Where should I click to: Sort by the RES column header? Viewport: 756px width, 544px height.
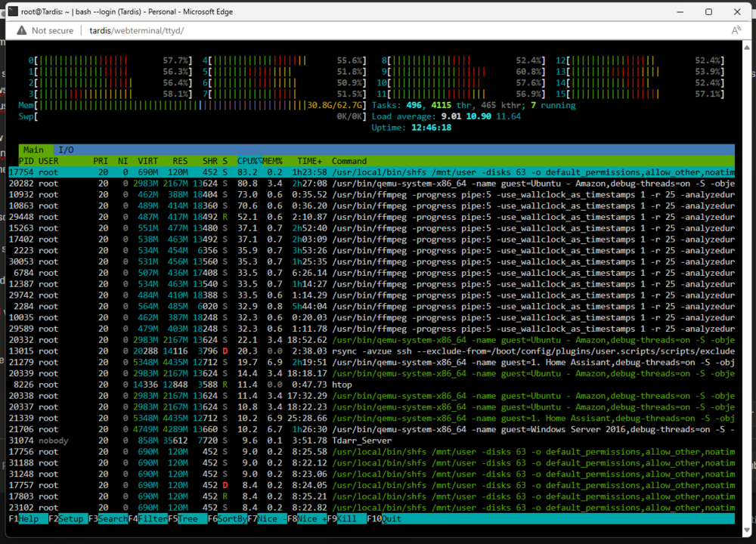pyautogui.click(x=181, y=161)
